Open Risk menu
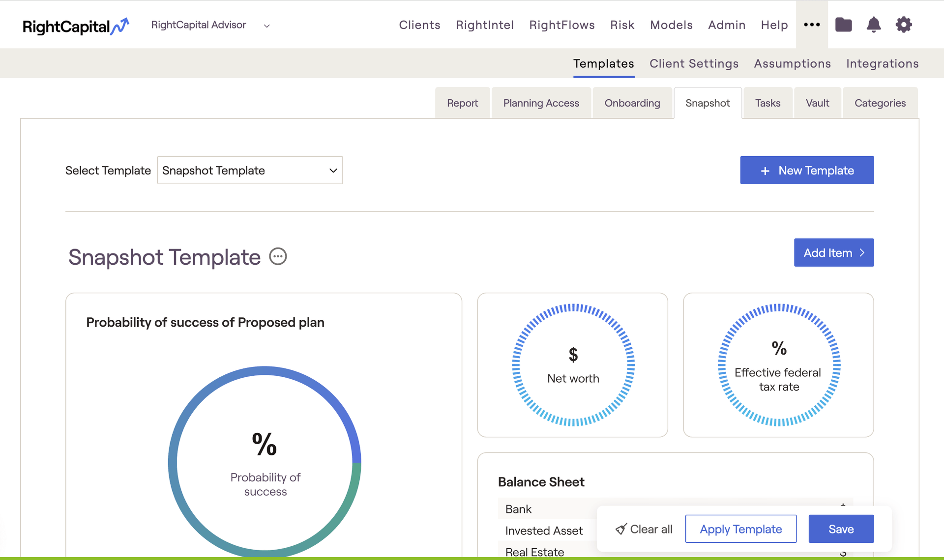This screenshot has height=560, width=944. click(622, 25)
